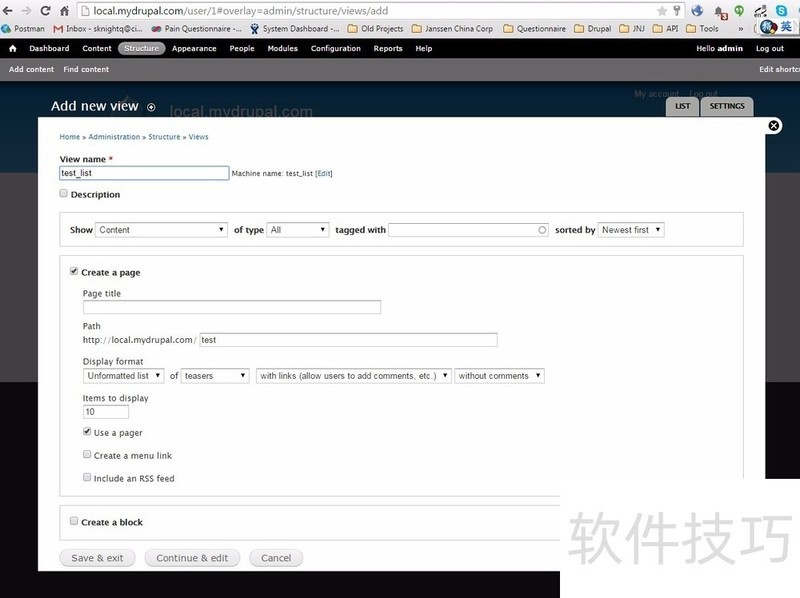Open the Postman bookmark icon
Image resolution: width=800 pixels, height=598 pixels.
(8, 29)
